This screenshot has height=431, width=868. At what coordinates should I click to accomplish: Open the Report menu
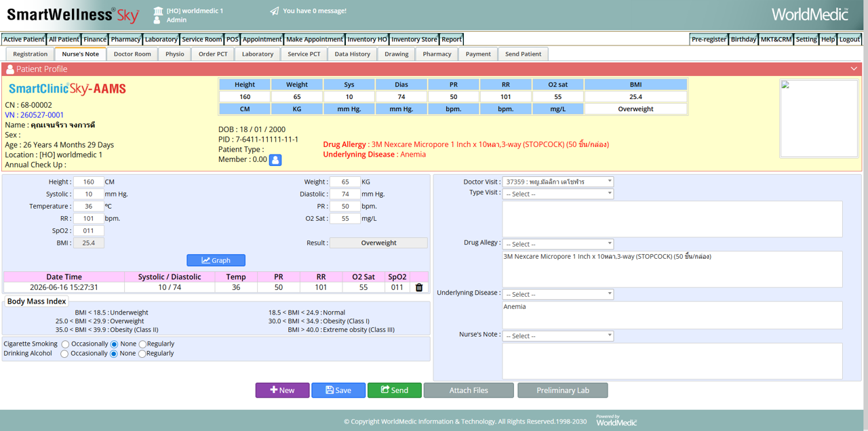[452, 39]
